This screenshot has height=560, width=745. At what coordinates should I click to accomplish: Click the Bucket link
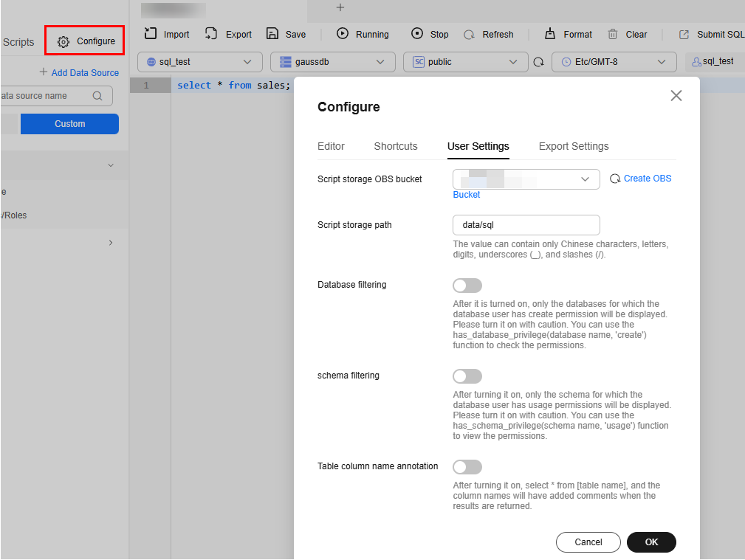click(466, 195)
